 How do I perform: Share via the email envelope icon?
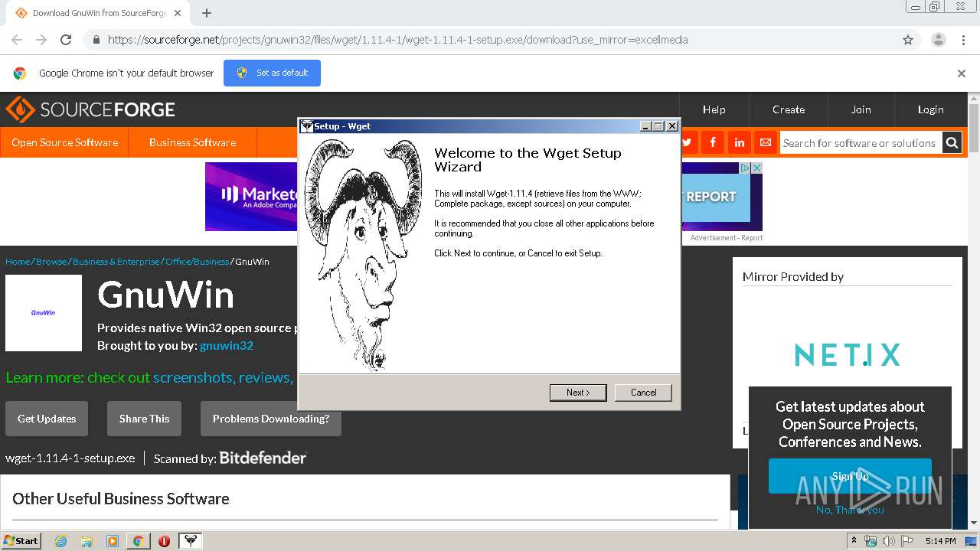[x=765, y=142]
